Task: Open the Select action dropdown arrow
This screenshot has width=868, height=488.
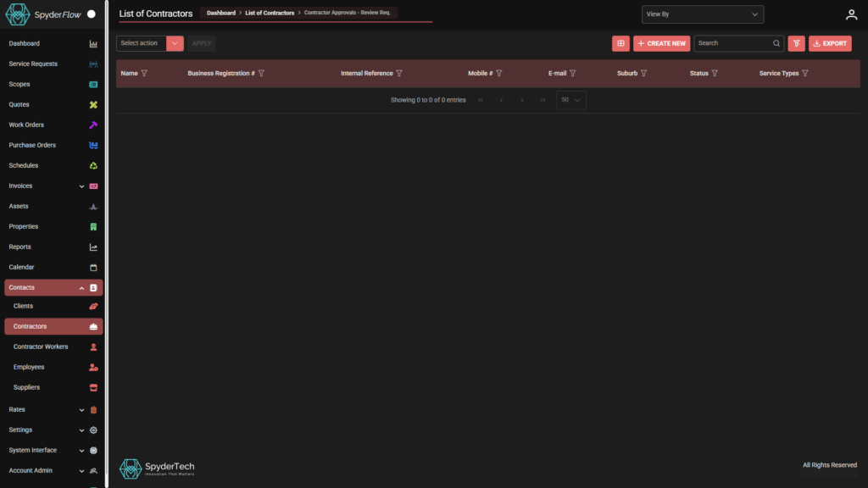Action: tap(175, 43)
